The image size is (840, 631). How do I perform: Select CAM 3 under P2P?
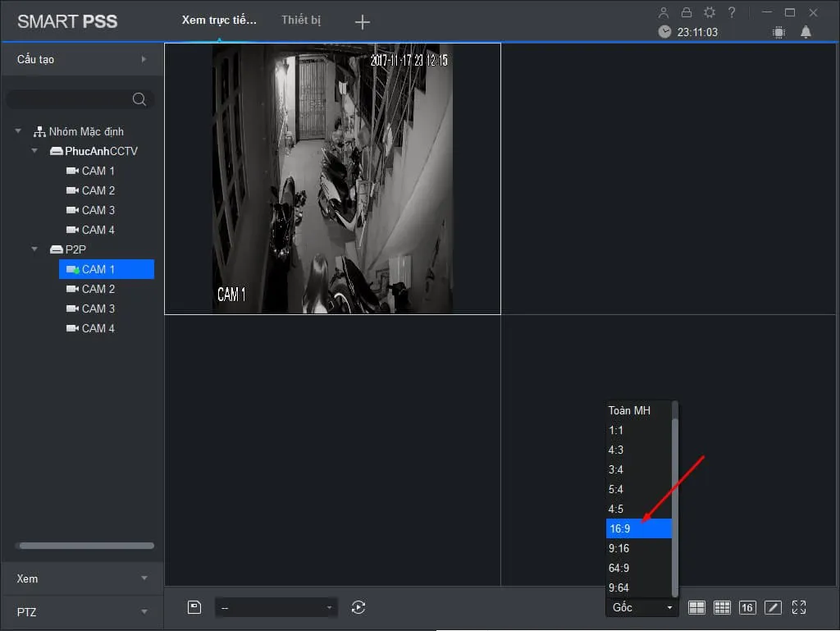coord(98,309)
